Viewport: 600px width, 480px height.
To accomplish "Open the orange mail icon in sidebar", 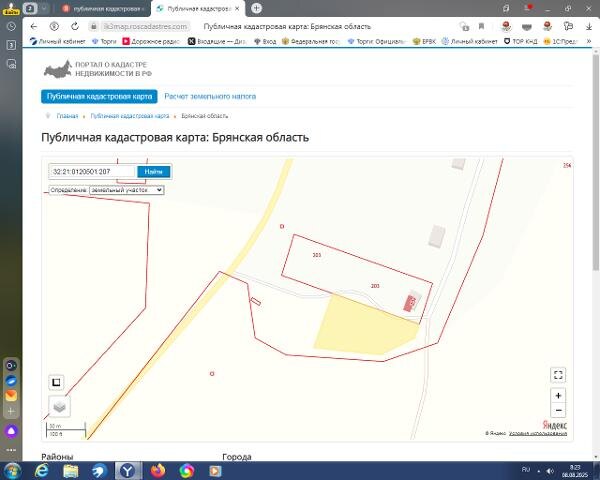I will 11,395.
